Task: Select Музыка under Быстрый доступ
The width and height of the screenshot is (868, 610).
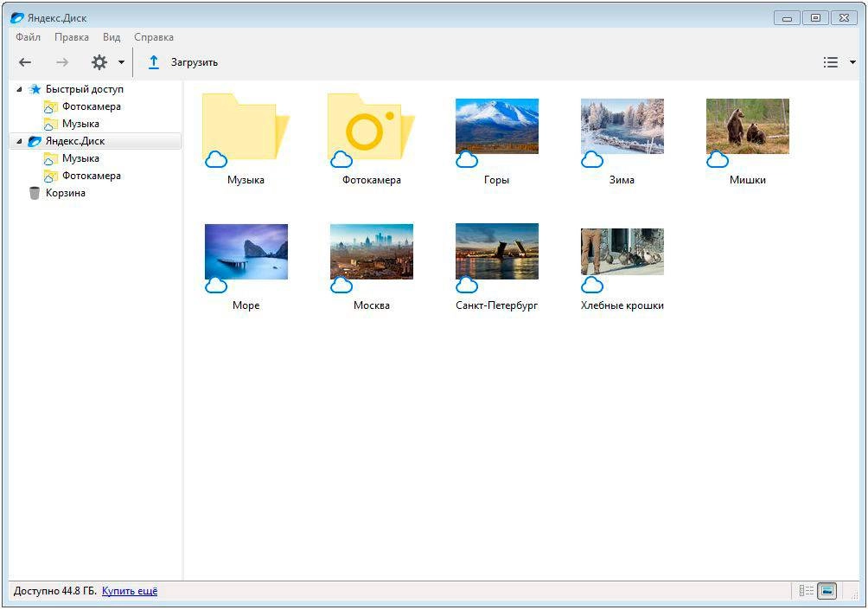Action: tap(80, 124)
